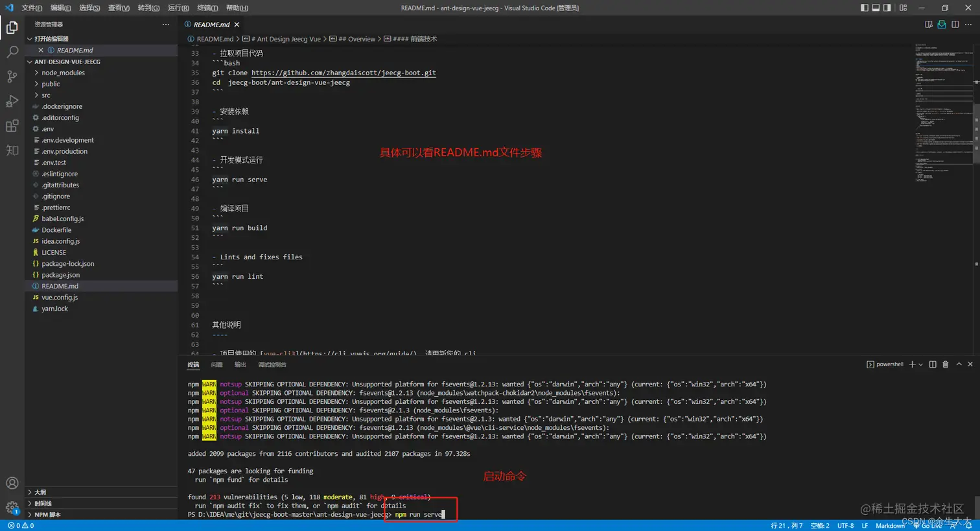Open the Customize Layout icon
Screen dimensions: 980x531
coord(903,8)
